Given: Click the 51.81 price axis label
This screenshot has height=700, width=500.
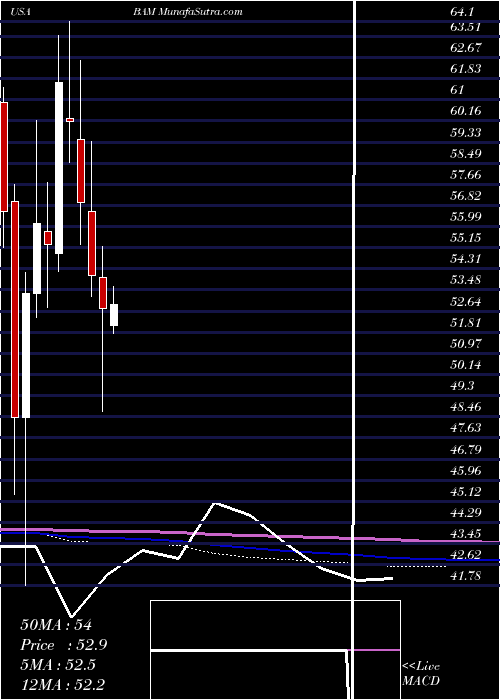Looking at the screenshot, I should tap(466, 323).
